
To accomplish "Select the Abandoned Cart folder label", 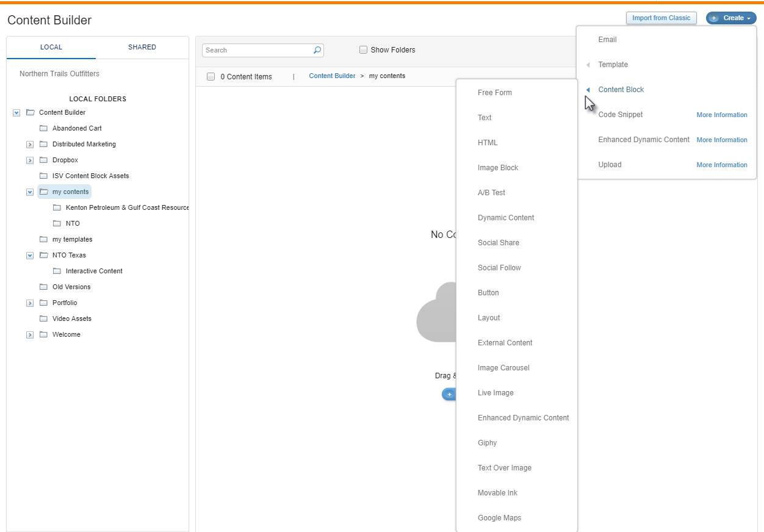I will pos(77,128).
